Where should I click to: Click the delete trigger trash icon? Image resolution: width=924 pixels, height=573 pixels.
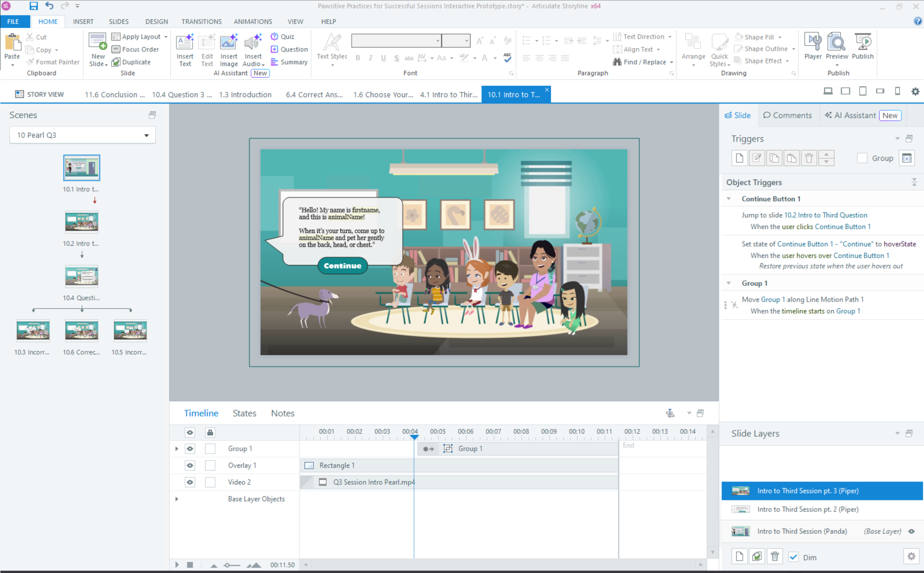(809, 158)
